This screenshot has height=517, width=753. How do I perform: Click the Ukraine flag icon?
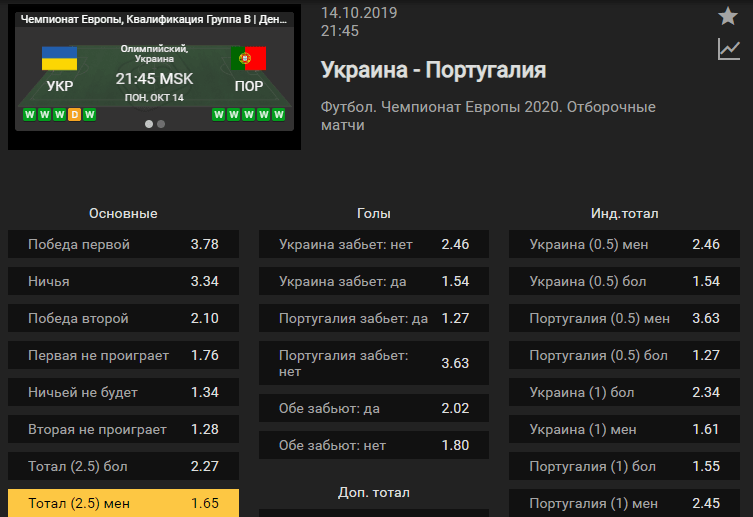coord(60,59)
